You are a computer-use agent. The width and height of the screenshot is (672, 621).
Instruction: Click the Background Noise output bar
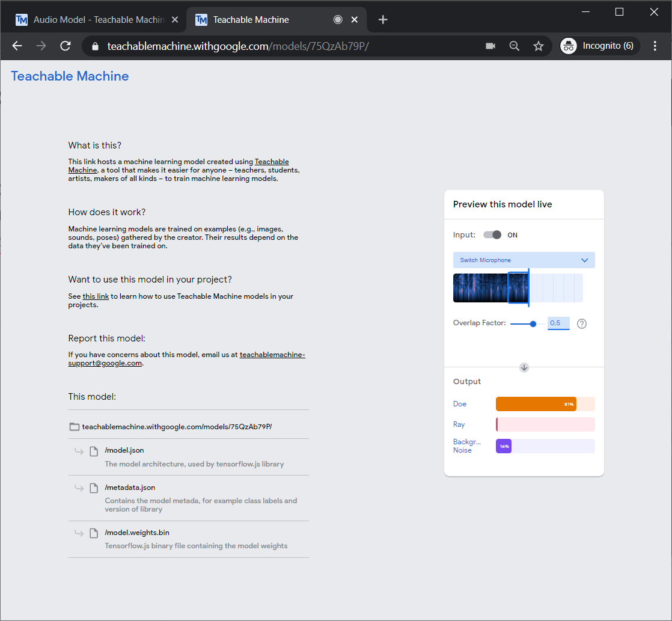pos(545,446)
